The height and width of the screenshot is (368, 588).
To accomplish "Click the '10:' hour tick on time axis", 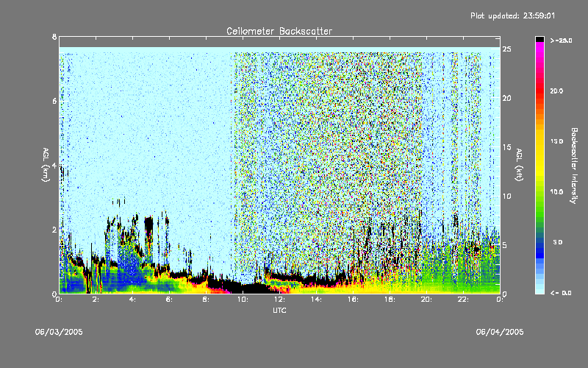I will 243,300.
